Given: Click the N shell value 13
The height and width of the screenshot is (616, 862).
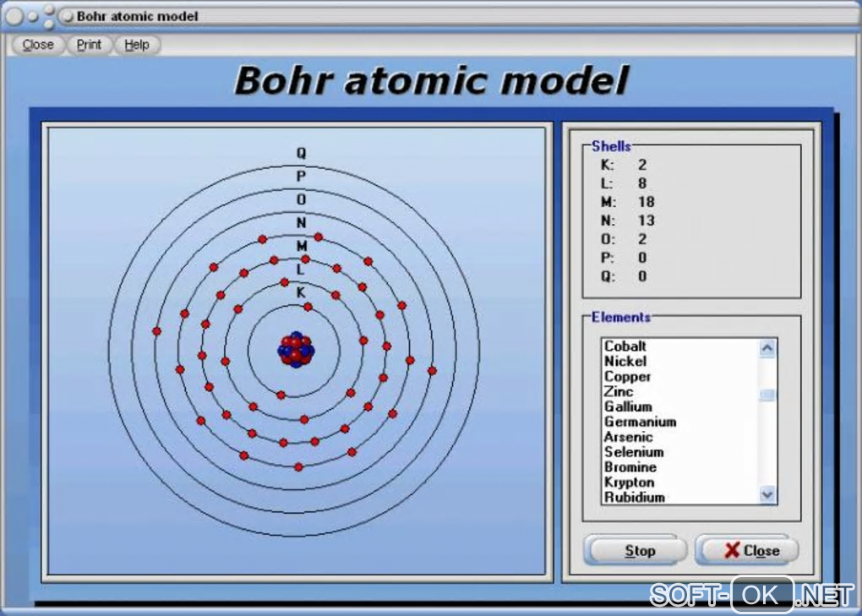Looking at the screenshot, I should (x=646, y=221).
